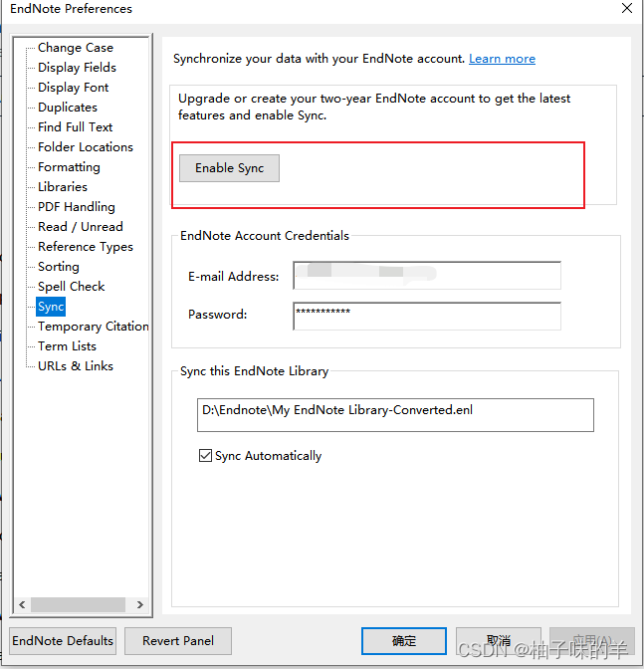Open the Display Font panel
644x669 pixels.
coord(73,88)
